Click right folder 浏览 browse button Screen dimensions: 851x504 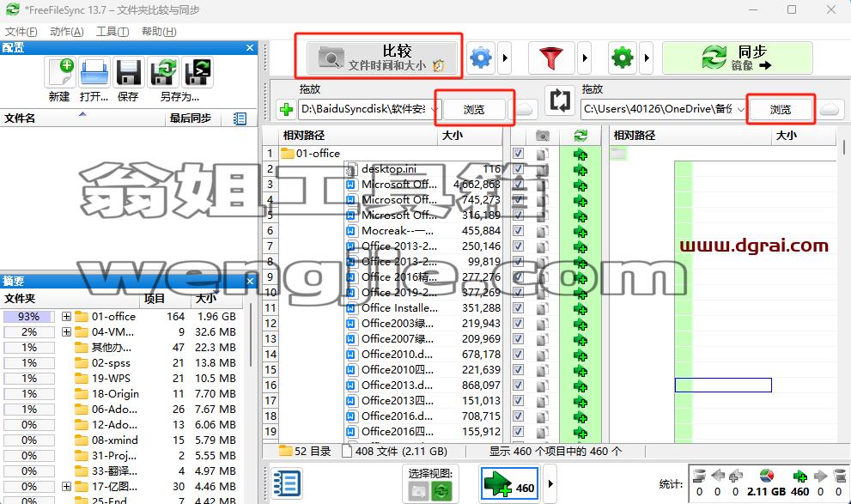[x=781, y=109]
